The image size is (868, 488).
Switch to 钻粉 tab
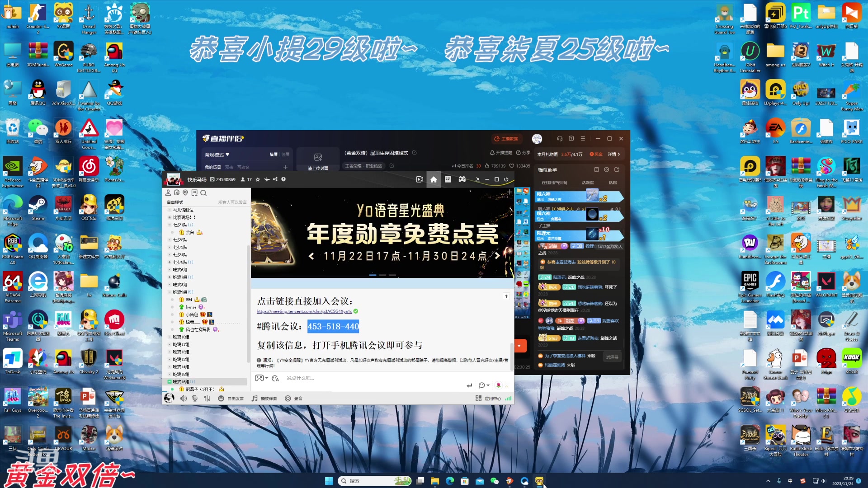click(x=613, y=183)
